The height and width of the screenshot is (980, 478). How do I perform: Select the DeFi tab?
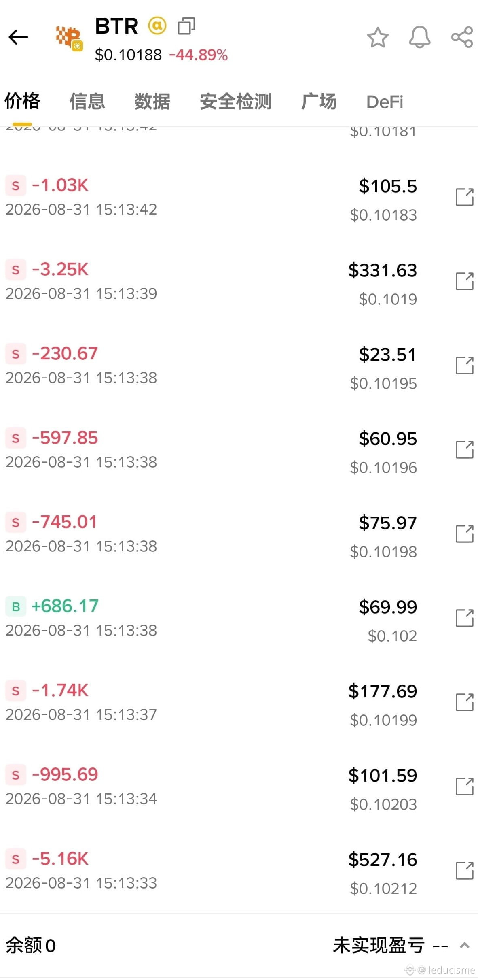tap(385, 102)
